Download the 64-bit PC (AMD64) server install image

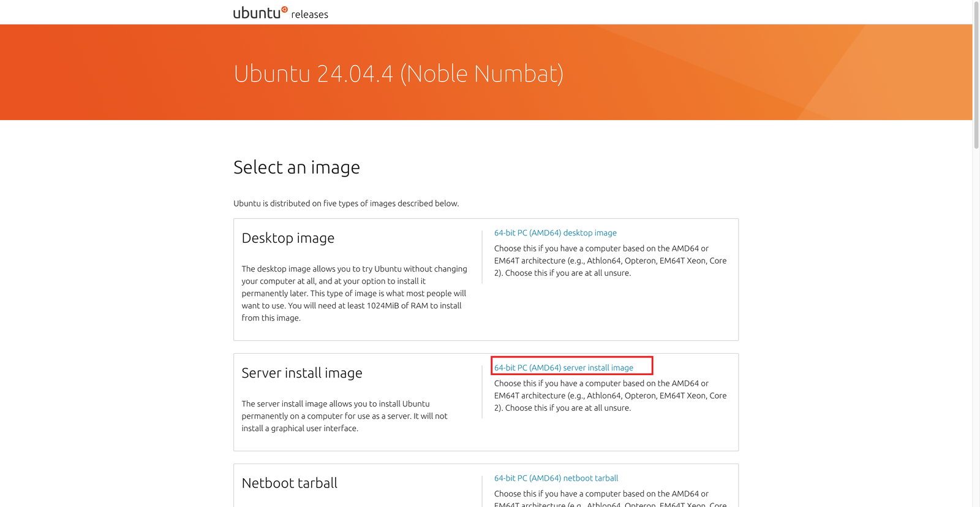[x=563, y=368]
